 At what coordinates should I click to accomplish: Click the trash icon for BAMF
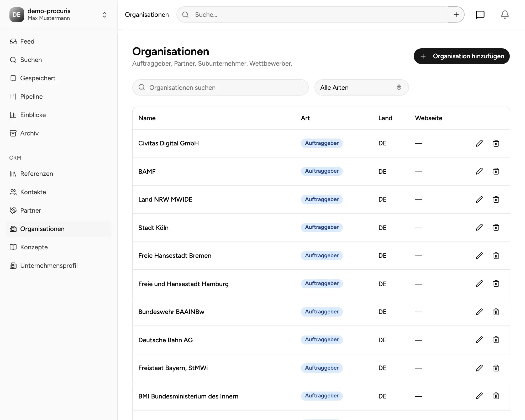(x=496, y=171)
